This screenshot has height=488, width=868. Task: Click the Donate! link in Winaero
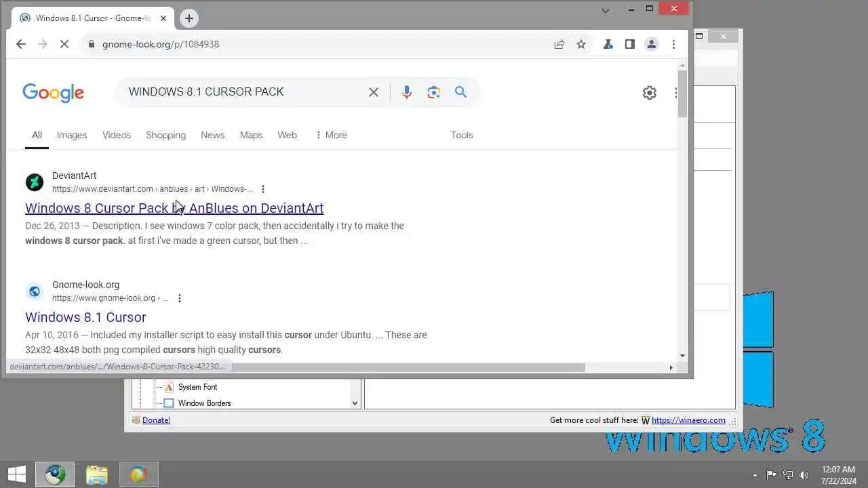[156, 420]
